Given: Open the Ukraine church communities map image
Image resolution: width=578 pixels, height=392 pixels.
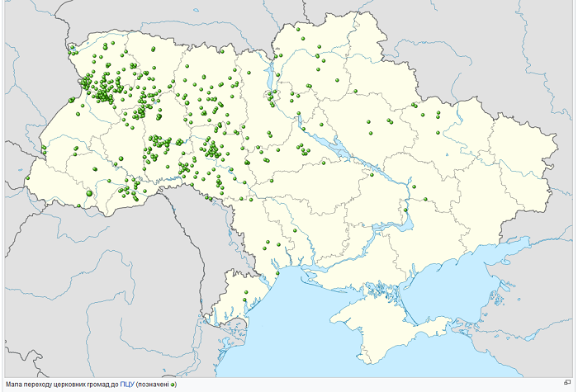Looking at the screenshot, I should [289, 189].
